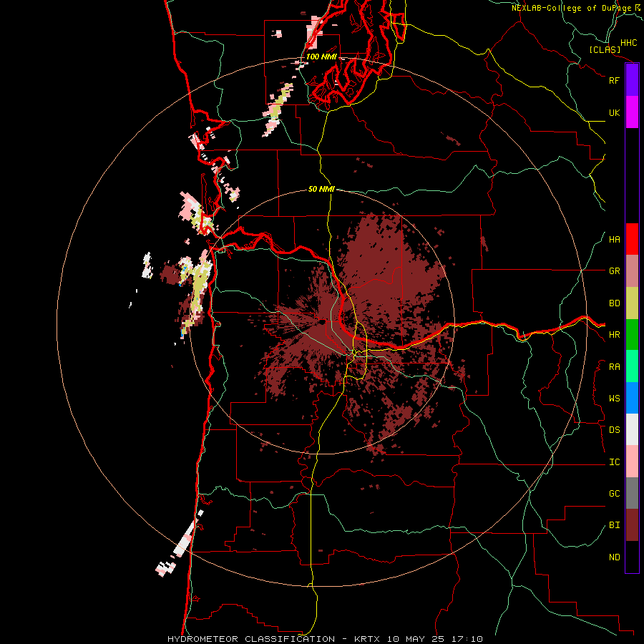Click the RA legend label
This screenshot has height=644, width=644.
tap(614, 367)
